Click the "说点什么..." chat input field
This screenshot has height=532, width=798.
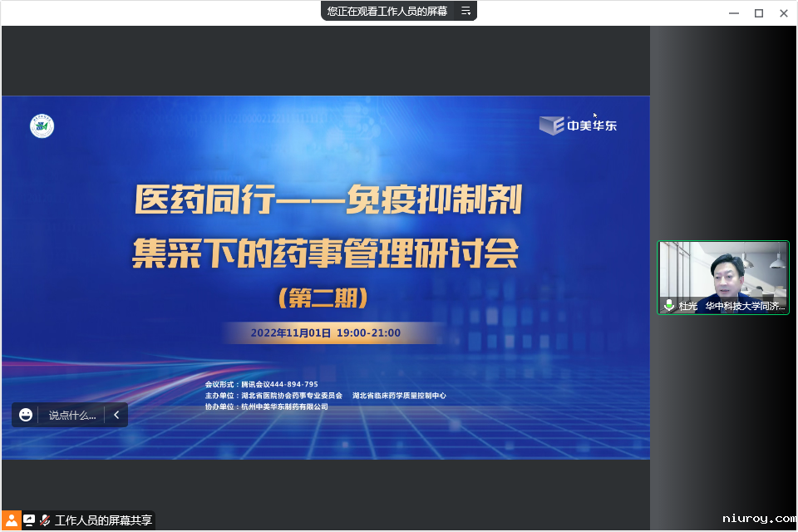click(x=71, y=415)
